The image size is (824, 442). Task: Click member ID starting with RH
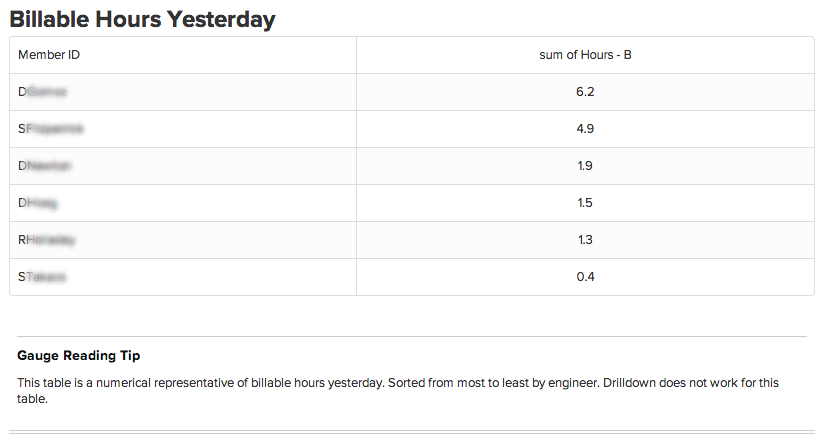tap(46, 240)
